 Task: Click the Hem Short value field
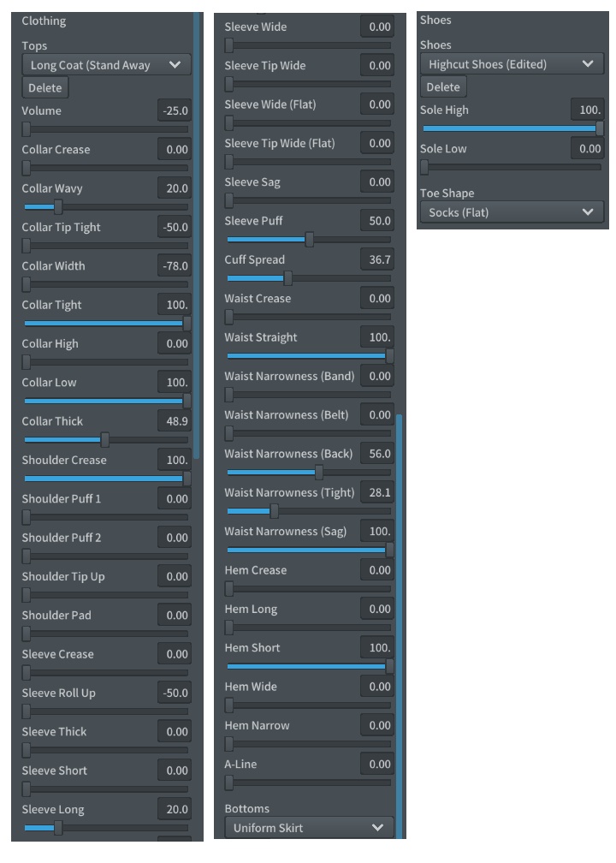(x=377, y=647)
